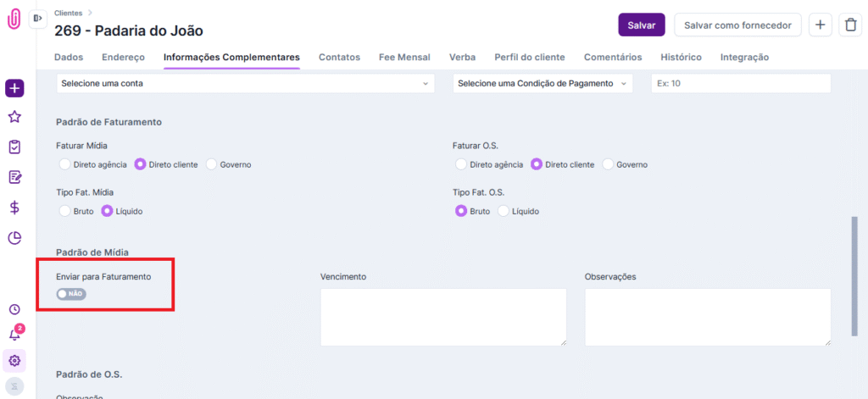Click the Salvar button
This screenshot has width=868, height=399.
642,25
